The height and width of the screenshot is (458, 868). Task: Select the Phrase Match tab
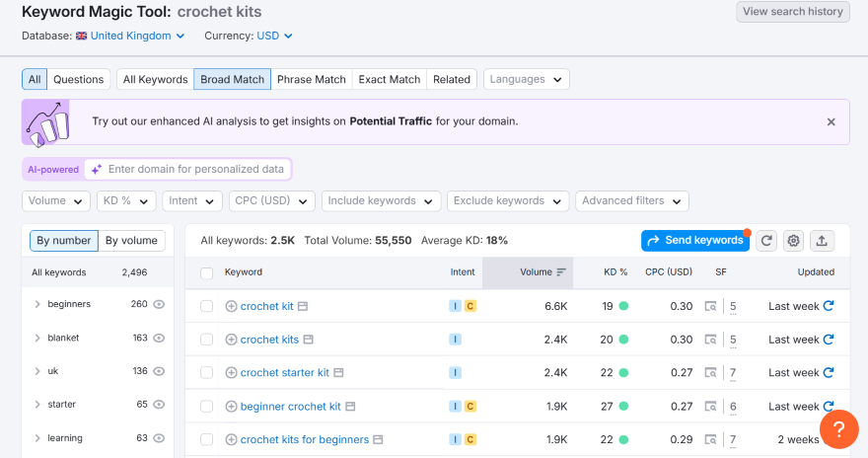311,79
